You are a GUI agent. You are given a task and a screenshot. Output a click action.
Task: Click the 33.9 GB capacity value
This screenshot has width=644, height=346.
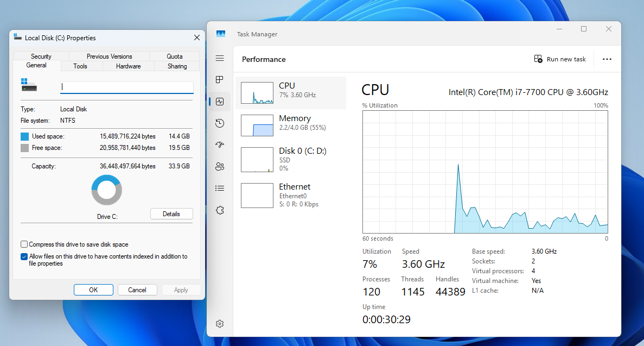coord(179,166)
